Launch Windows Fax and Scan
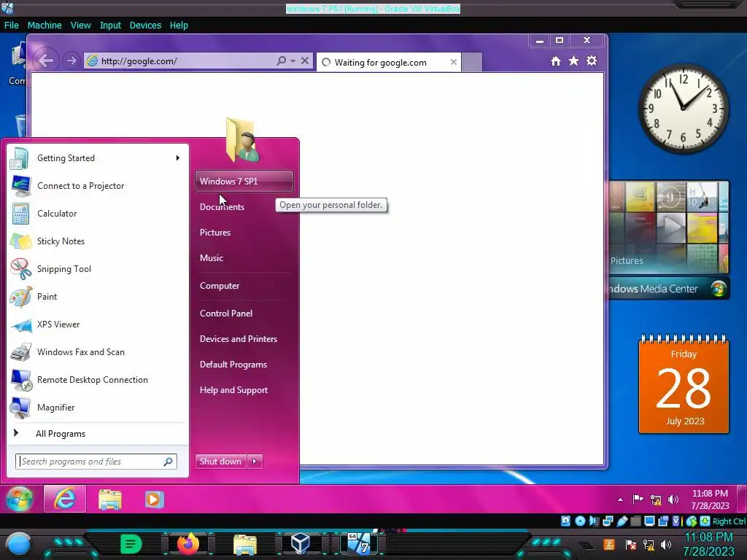747x560 pixels. pos(98,352)
